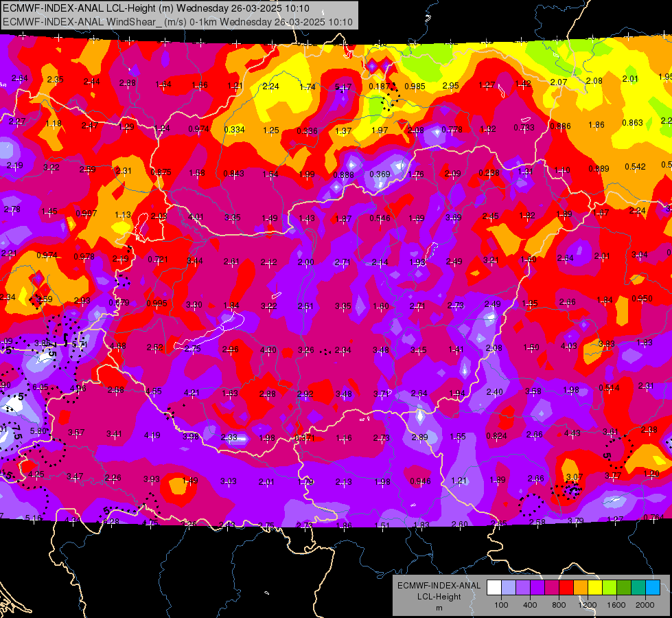Pick the light blue legend swatch
Image resolution: width=672 pixels, height=618 pixels.
click(x=509, y=588)
